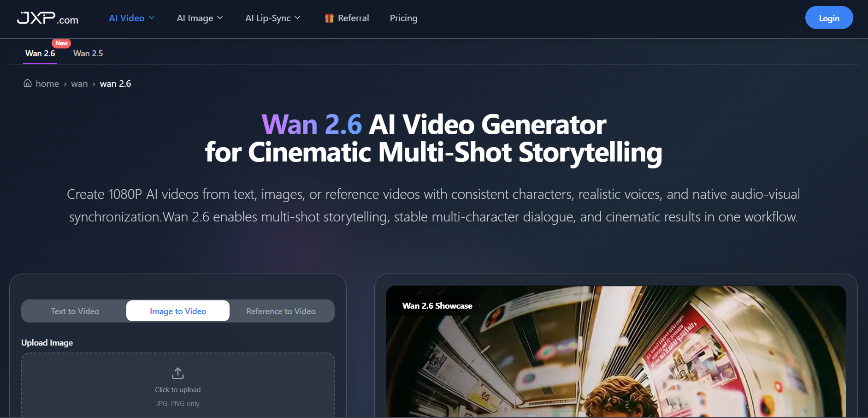Switch to the Wan 2.5 tab
Viewport: 868px width, 418px height.
coord(88,54)
